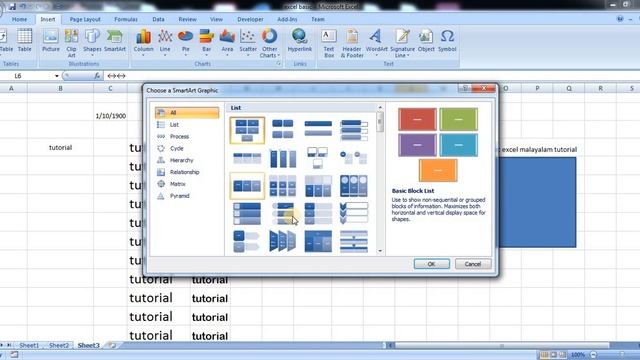Click the insert function fx button

[x=97, y=76]
